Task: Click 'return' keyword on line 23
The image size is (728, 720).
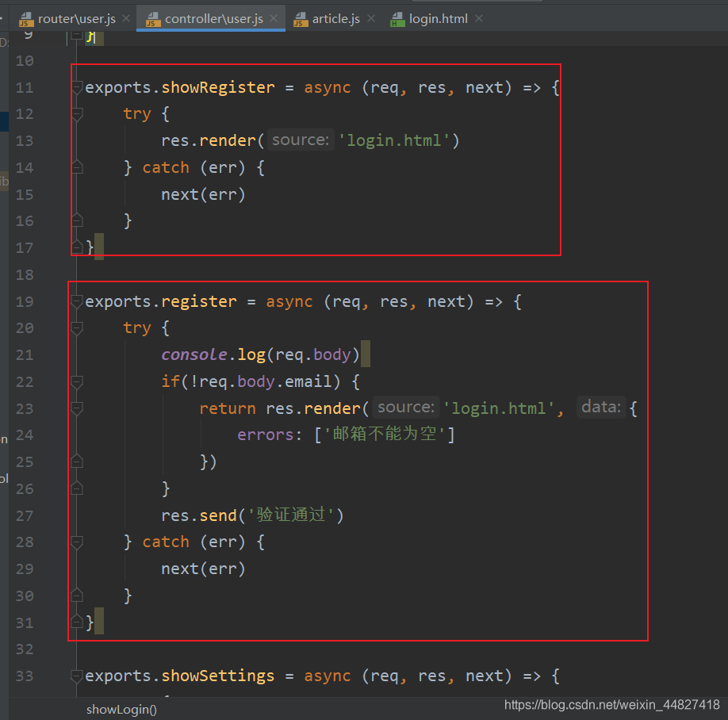Action: point(227,408)
